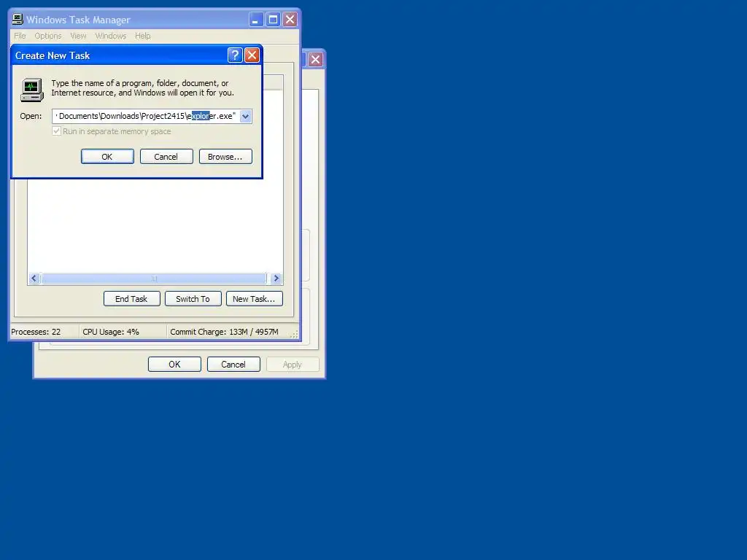Click the New Task... button

coord(255,299)
